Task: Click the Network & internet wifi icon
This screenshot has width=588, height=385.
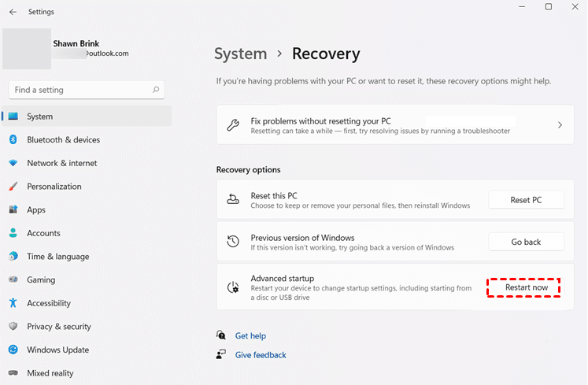Action: [13, 163]
